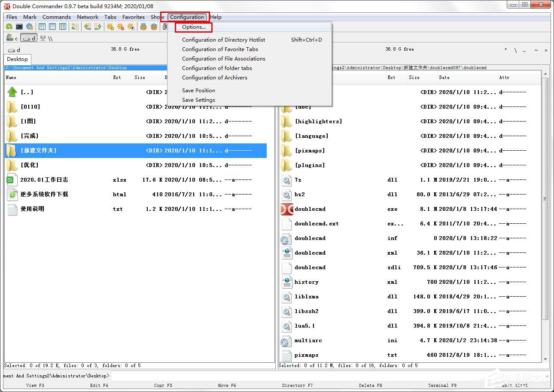Click the 7z dll file icon
This screenshot has height=392, width=554.
(x=286, y=180)
